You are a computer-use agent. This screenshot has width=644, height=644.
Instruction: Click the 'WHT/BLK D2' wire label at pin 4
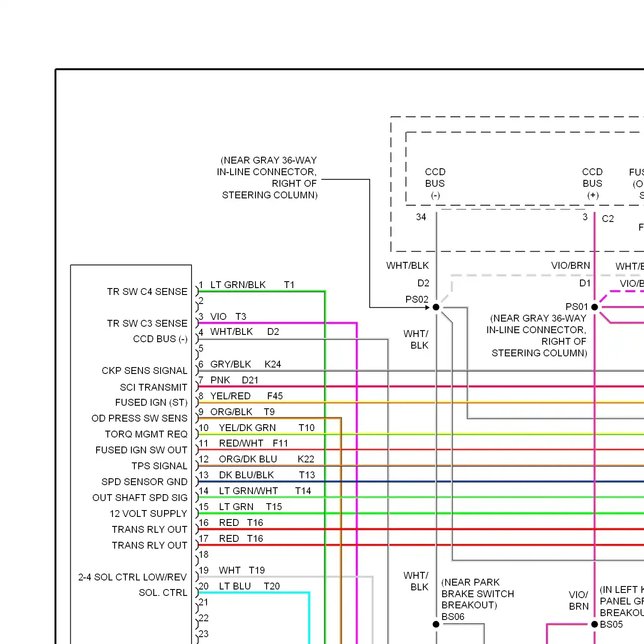(244, 331)
